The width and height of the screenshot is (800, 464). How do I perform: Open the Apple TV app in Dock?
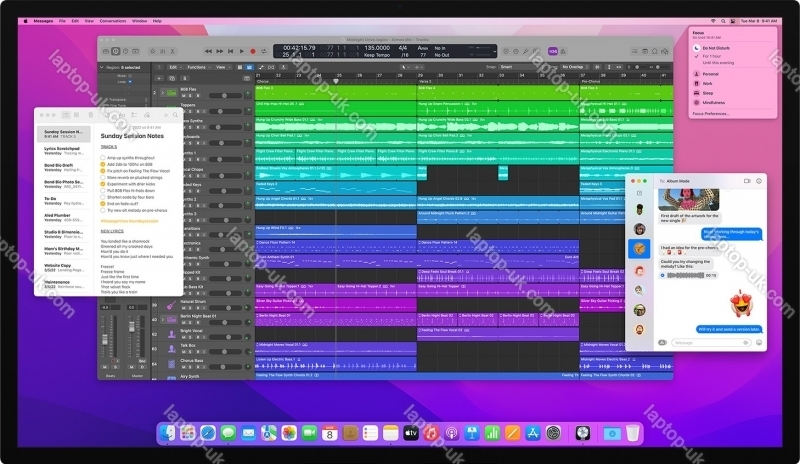410,432
